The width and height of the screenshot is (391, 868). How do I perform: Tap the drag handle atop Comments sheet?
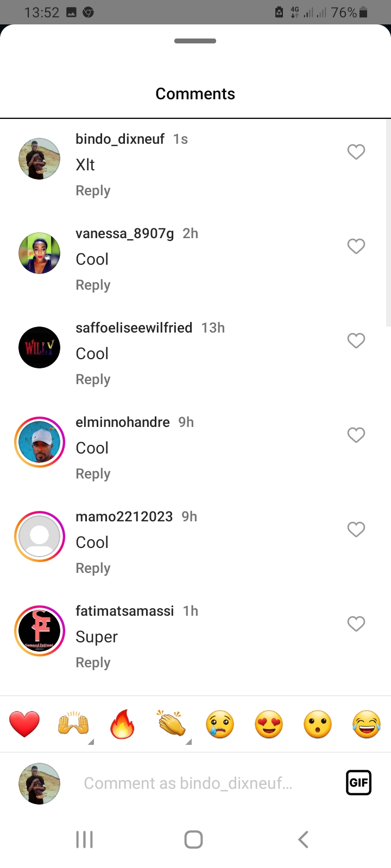(195, 41)
